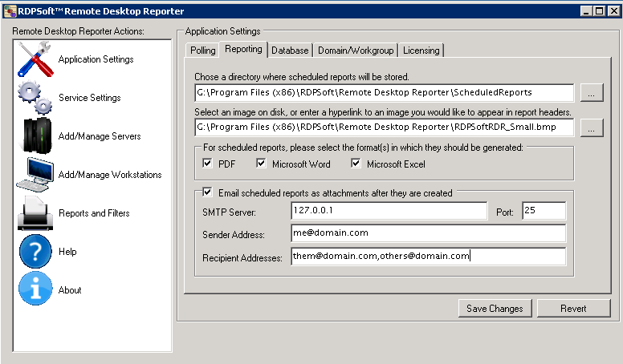The image size is (623, 364).
Task: Click the Revert button
Action: pyautogui.click(x=573, y=309)
